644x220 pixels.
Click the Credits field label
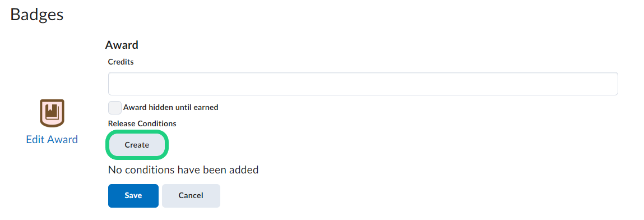tap(121, 62)
